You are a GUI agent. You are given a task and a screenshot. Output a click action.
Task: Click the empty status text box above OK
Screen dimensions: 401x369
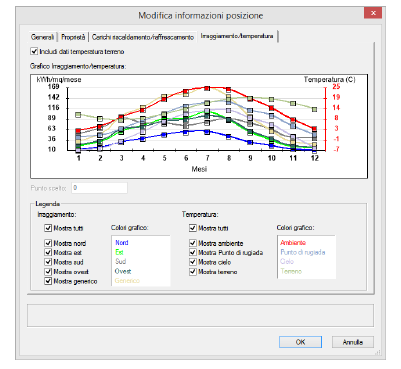pos(200,315)
